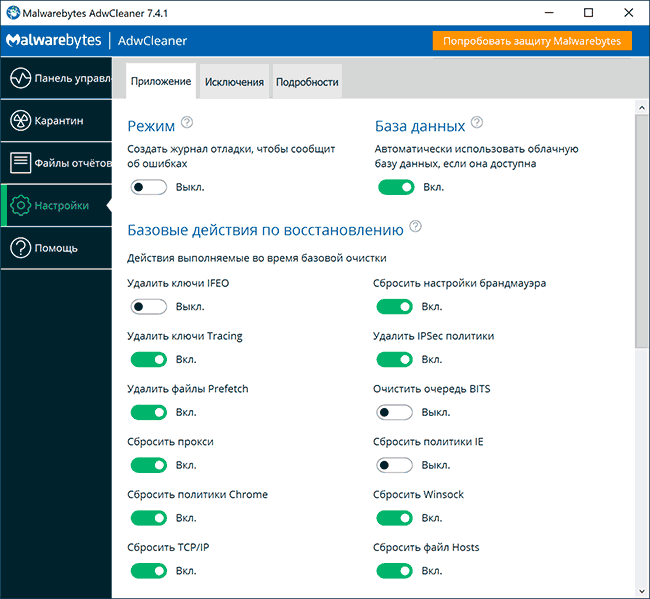Disable Удалить ключи Tracing switch
Screen dimensions: 650x599
click(149, 359)
